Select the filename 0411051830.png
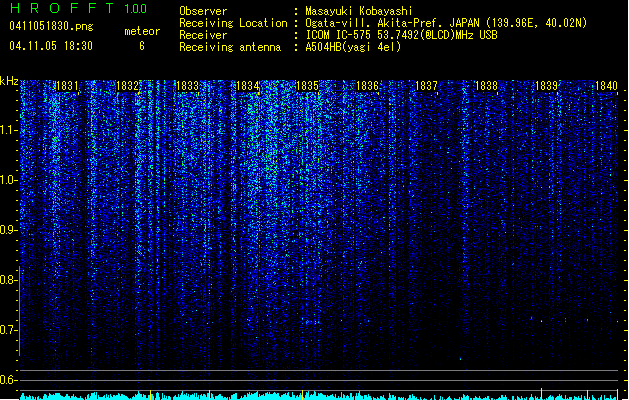Viewport: 629px width, 400px height. coord(51,26)
